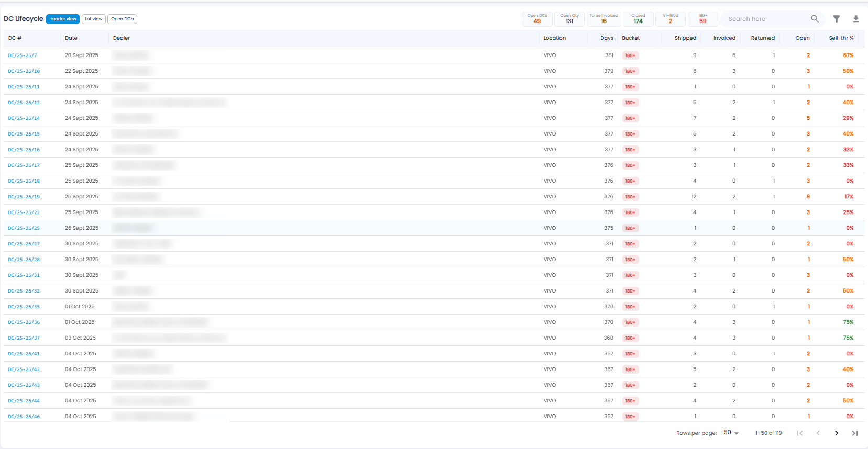Sort by the Dealer column header
The image size is (868, 449).
pos(122,38)
